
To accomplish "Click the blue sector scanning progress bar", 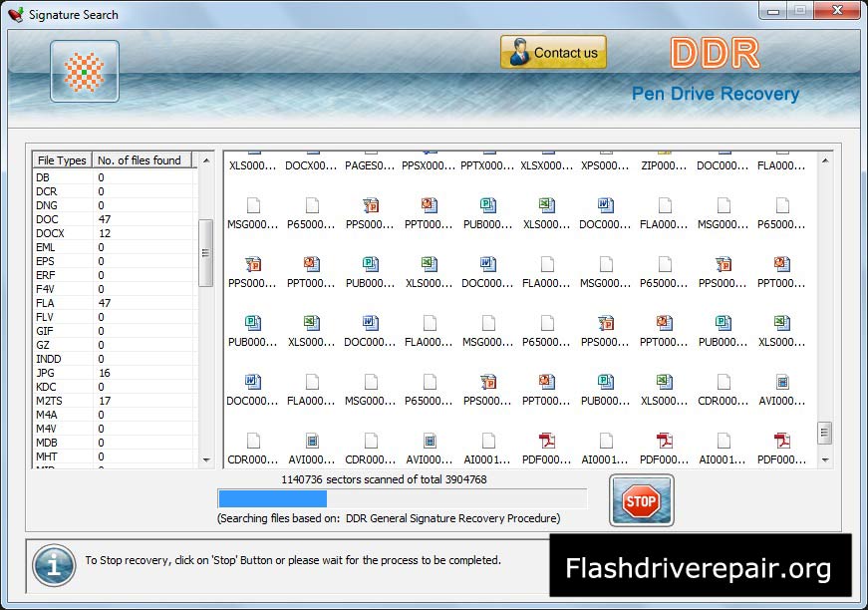I will point(403,498).
